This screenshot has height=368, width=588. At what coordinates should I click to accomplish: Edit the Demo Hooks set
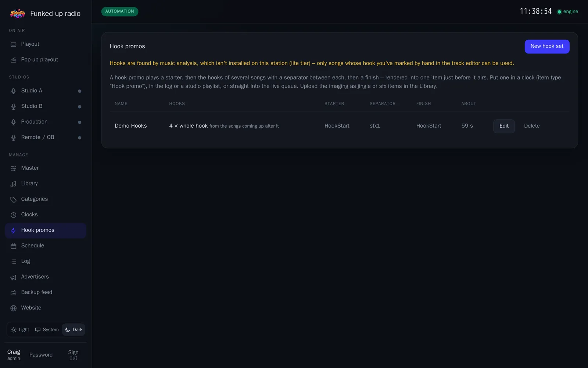point(504,126)
